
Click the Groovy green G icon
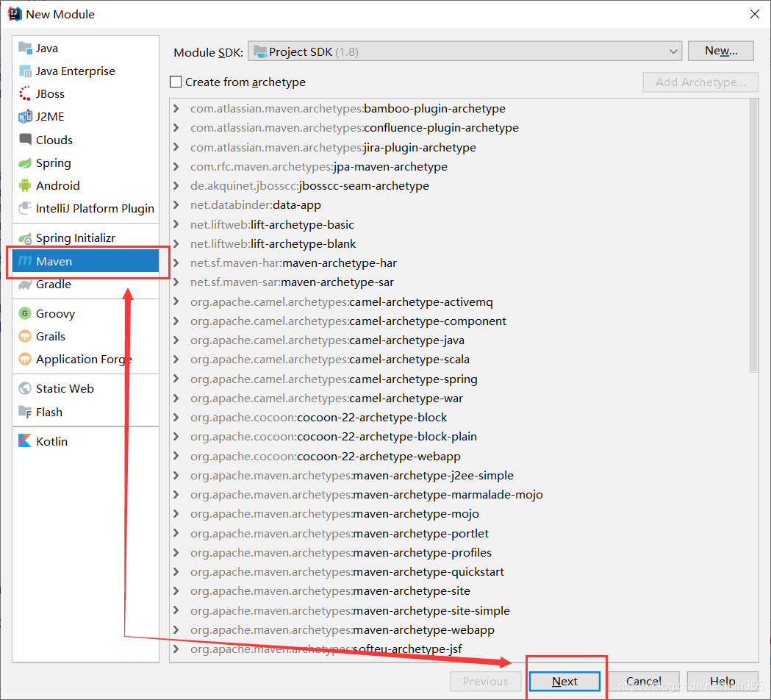pyautogui.click(x=24, y=313)
